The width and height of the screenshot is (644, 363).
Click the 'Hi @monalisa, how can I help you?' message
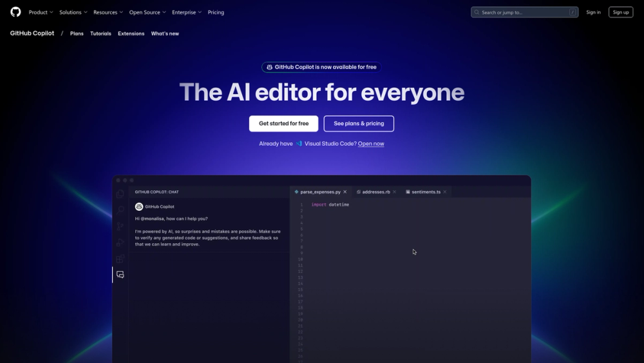(171, 219)
